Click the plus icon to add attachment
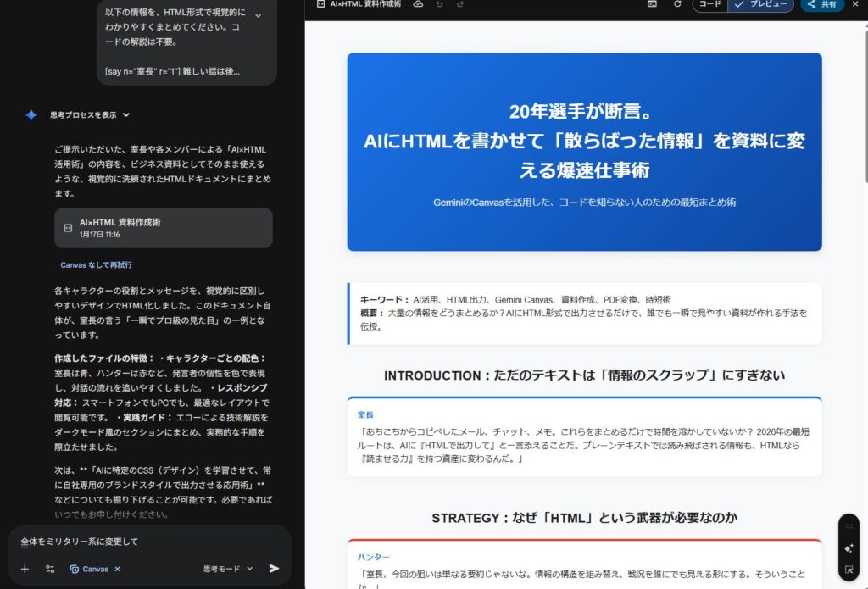 point(25,569)
